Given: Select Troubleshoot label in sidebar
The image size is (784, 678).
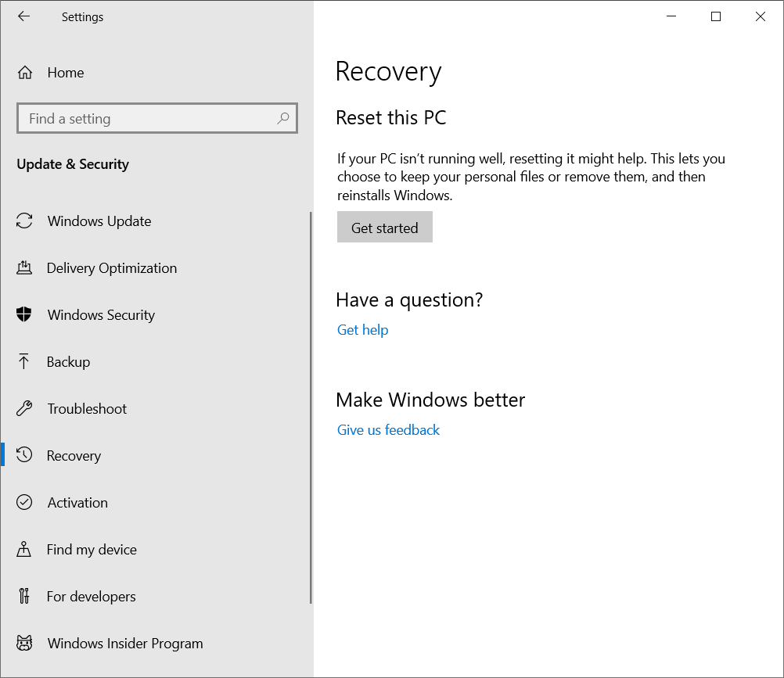Looking at the screenshot, I should tap(87, 409).
